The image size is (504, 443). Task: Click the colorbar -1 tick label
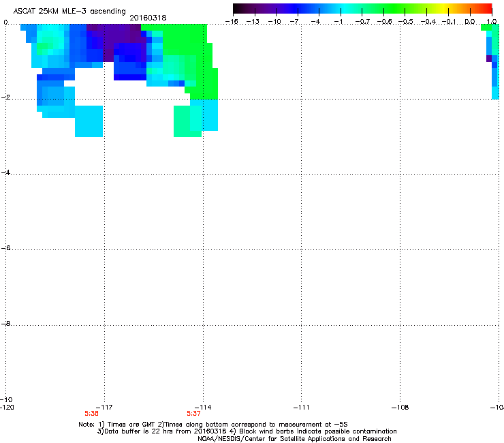tap(338, 22)
